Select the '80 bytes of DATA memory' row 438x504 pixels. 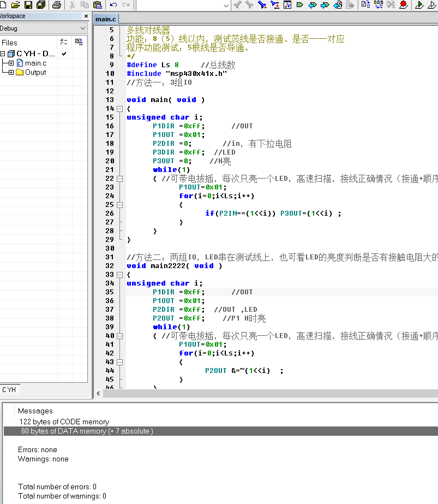point(221,431)
